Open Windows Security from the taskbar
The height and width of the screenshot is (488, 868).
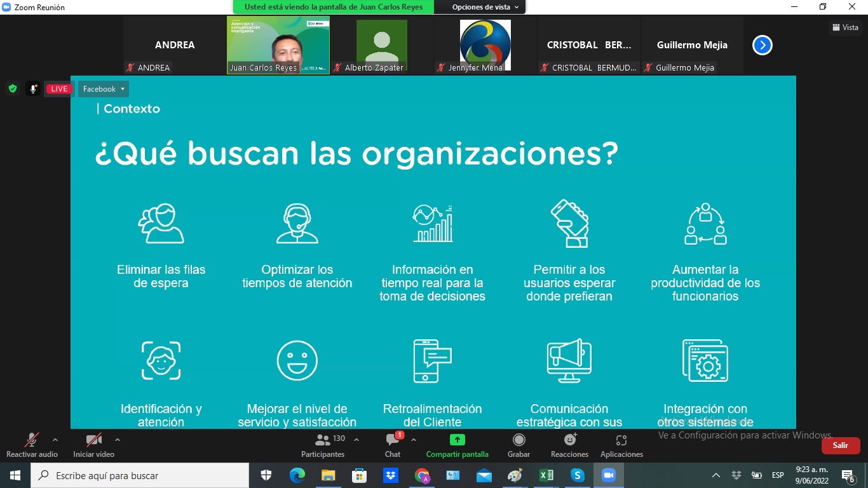pos(266,475)
